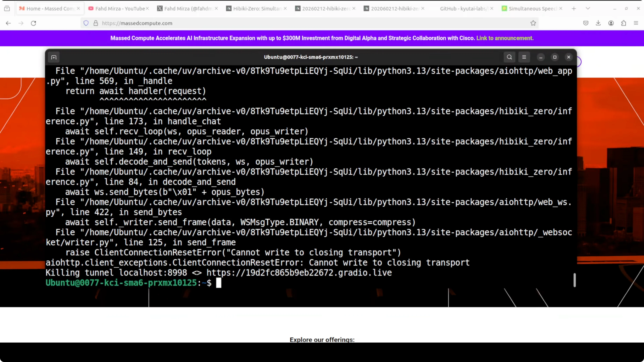Open Firefox account icon

click(x=611, y=23)
